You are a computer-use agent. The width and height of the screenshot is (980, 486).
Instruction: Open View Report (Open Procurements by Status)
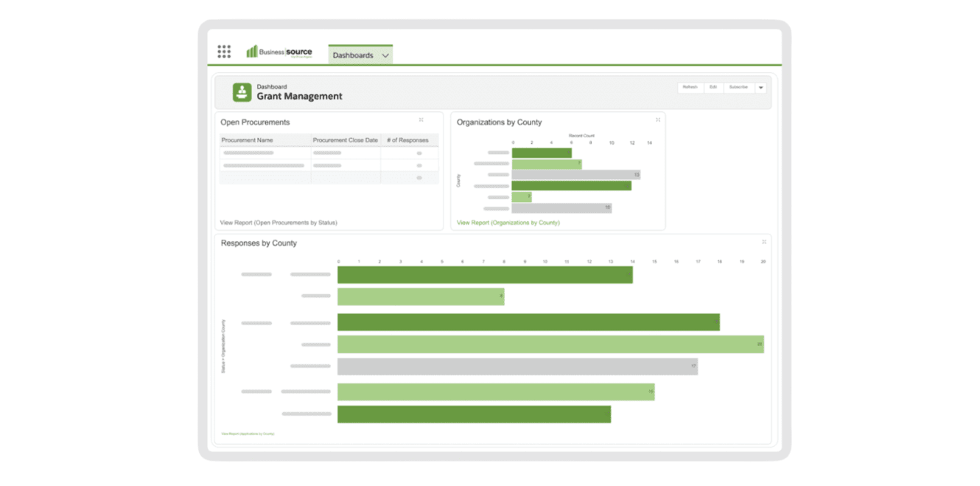(x=279, y=222)
